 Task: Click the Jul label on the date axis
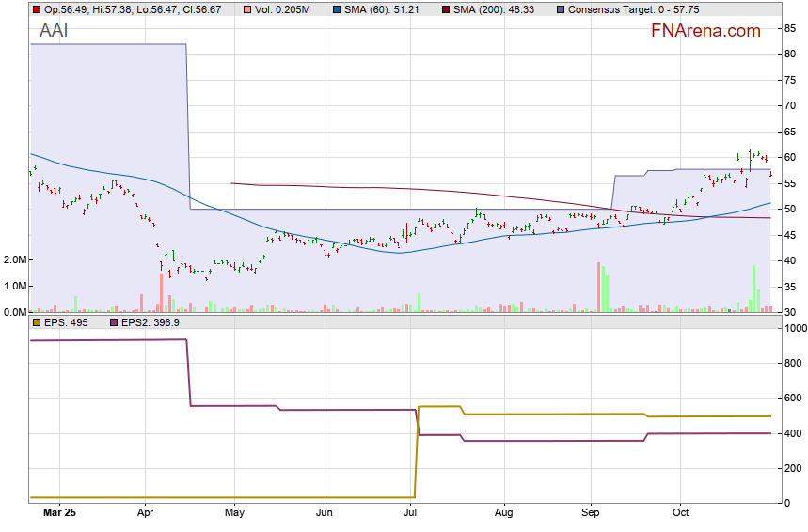click(410, 513)
